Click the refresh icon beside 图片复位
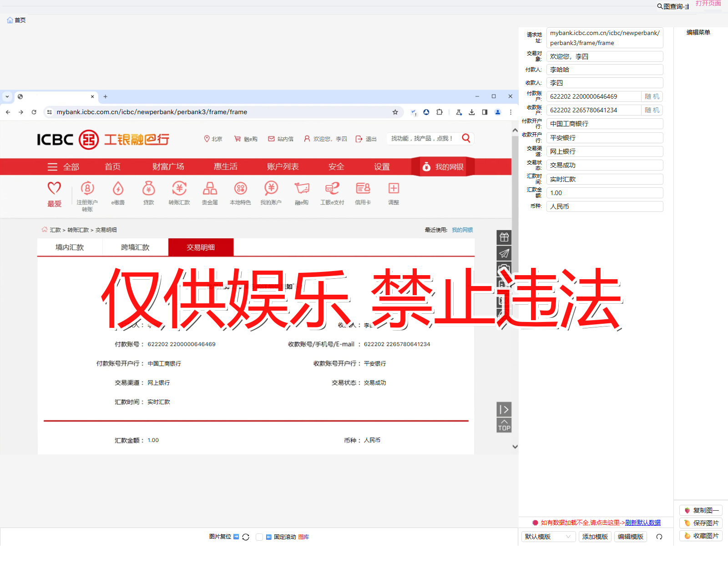This screenshot has width=728, height=573. tap(246, 537)
